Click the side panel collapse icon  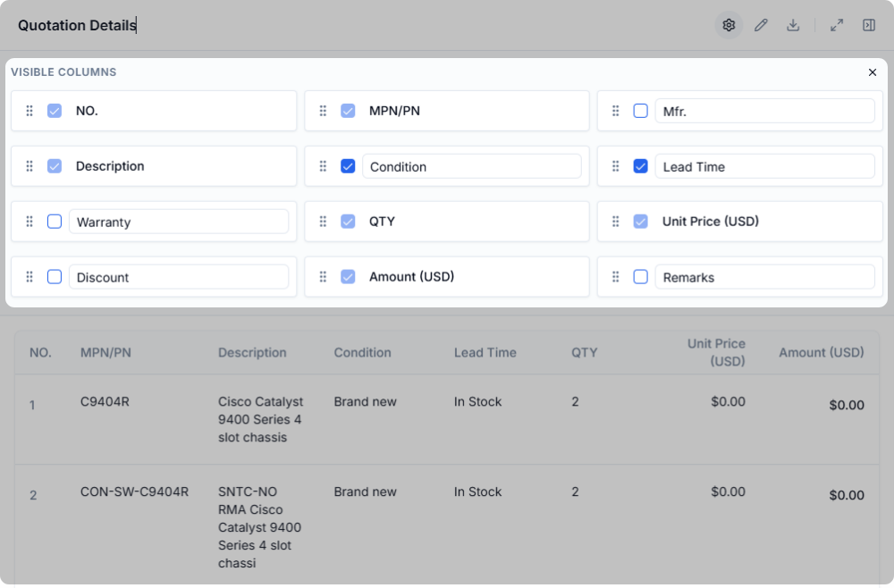coord(869,25)
